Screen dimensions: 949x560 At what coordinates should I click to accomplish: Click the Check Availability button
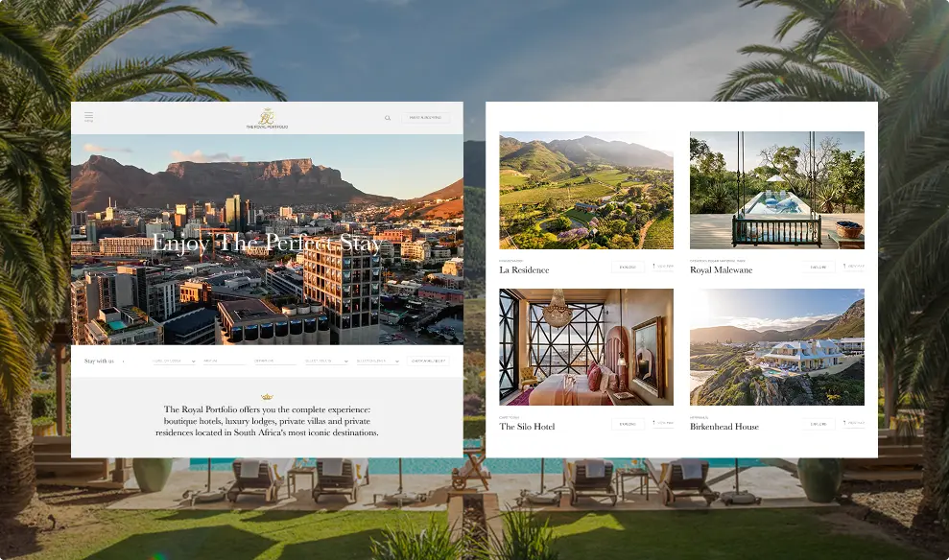tap(429, 362)
